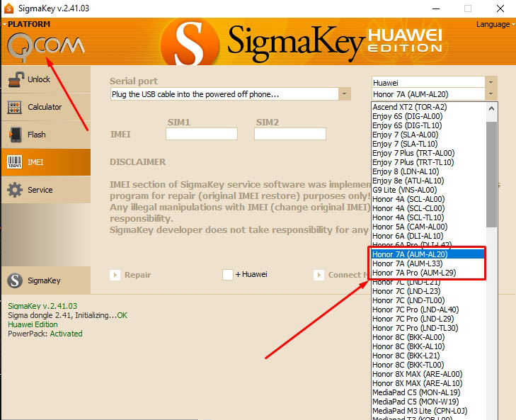Open the Service gear section

[46, 190]
